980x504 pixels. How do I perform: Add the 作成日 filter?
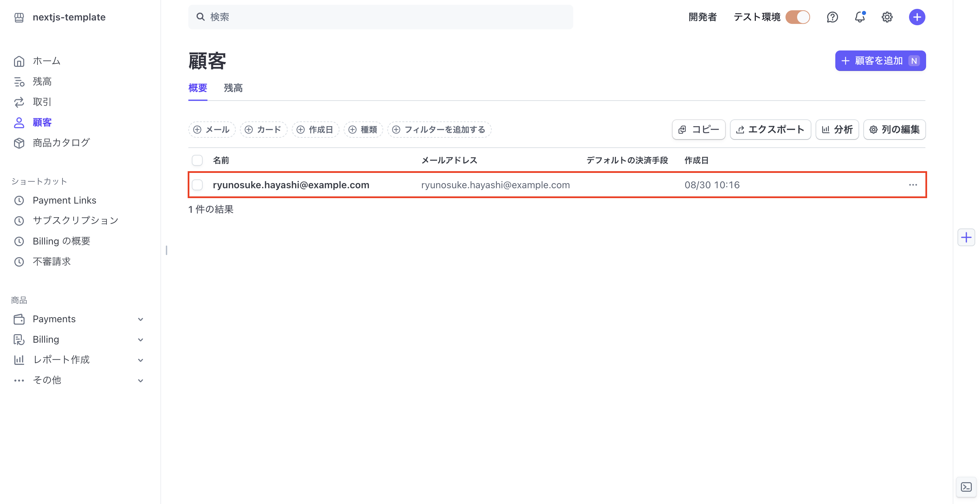pos(315,130)
